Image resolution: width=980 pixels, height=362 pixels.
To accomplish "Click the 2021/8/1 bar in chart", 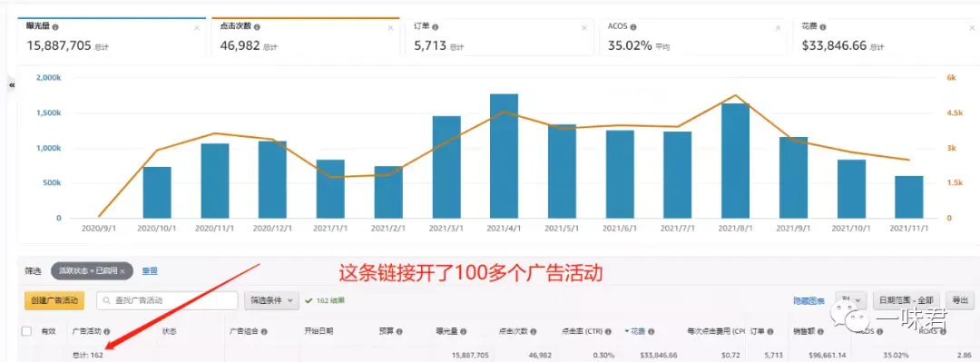I will 735,161.
